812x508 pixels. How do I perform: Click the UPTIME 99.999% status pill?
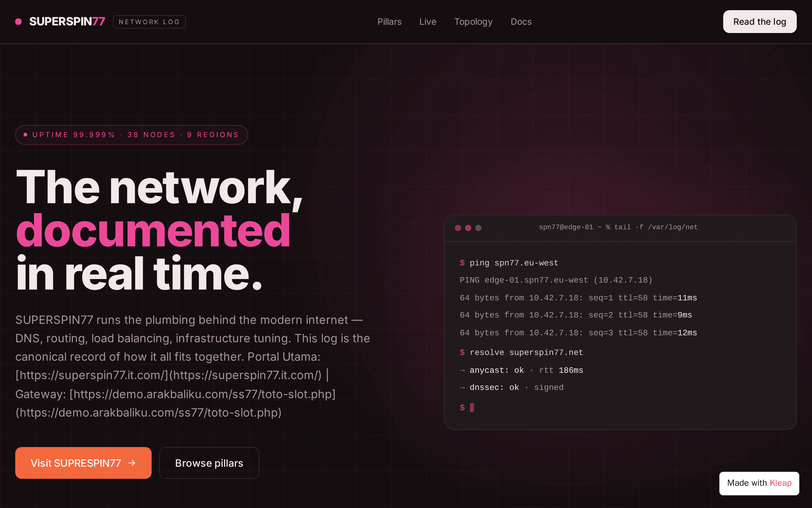132,135
